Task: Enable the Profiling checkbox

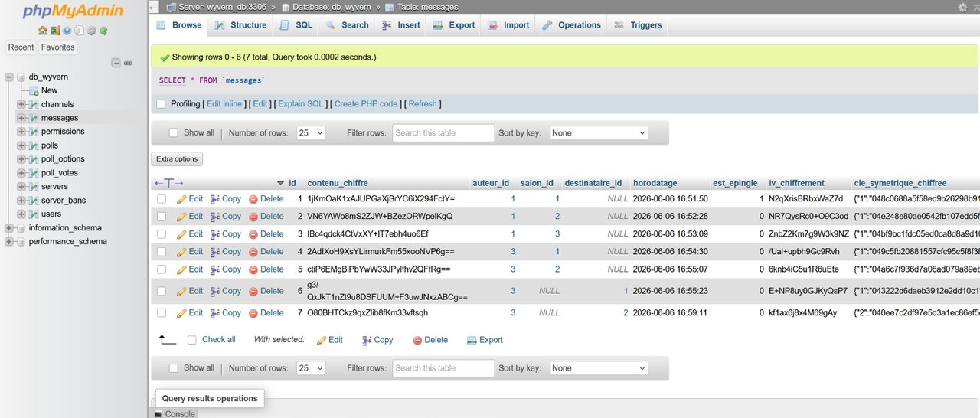Action: [x=161, y=104]
